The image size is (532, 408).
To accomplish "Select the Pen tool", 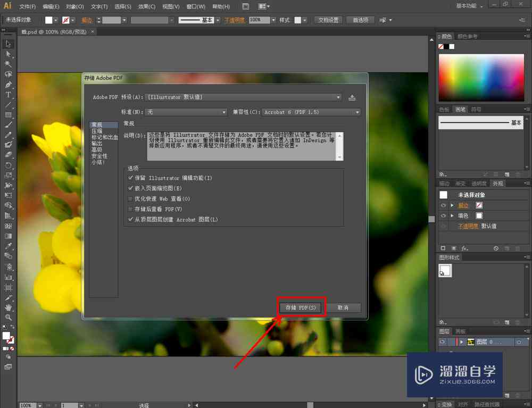I will coord(8,85).
